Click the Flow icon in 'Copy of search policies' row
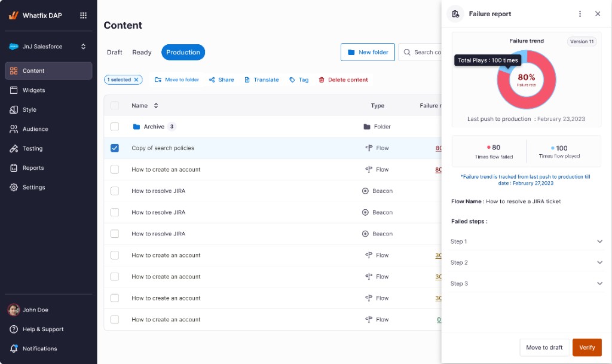 pyautogui.click(x=369, y=148)
